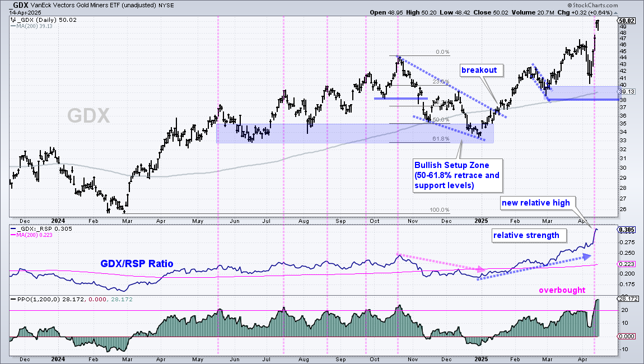
Task: Click the GDX ticker symbol in title
Action: pyautogui.click(x=21, y=6)
